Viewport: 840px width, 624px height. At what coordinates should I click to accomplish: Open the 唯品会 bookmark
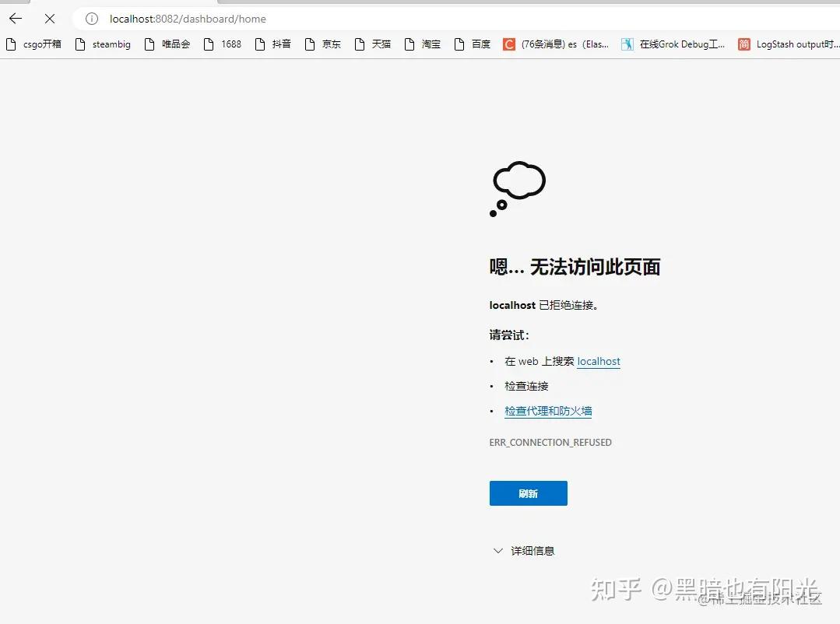(x=173, y=44)
